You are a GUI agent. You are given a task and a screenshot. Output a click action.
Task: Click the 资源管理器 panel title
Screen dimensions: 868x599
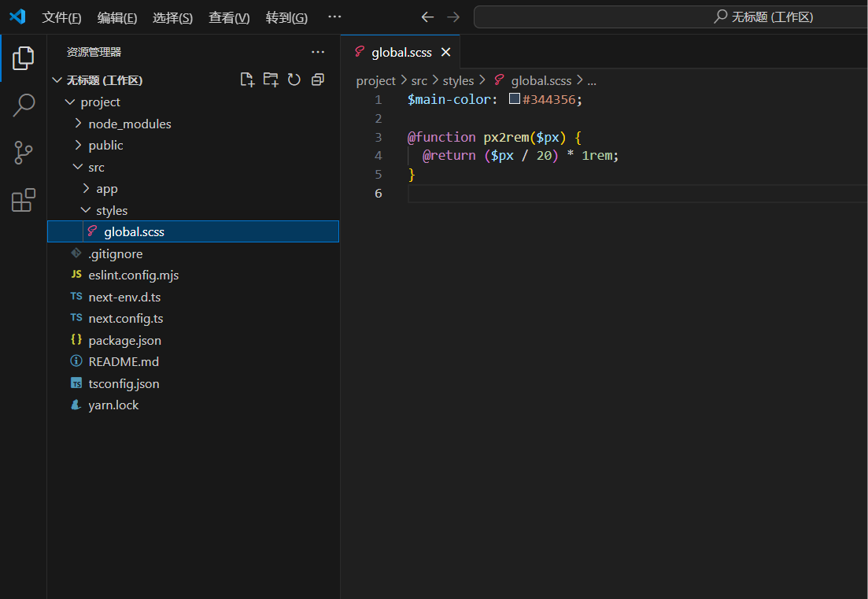click(x=94, y=52)
